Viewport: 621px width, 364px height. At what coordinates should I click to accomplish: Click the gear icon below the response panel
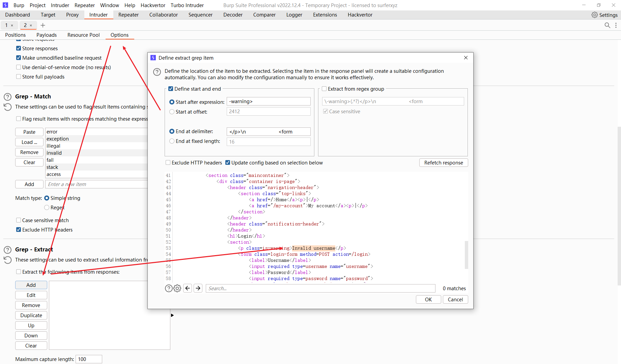pos(177,288)
